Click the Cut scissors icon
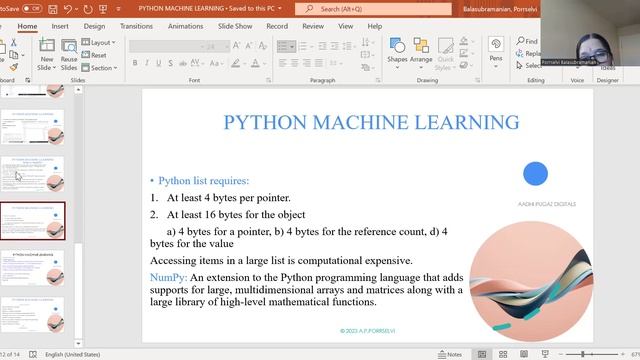Viewport: 640px width, 360px height. (13, 42)
